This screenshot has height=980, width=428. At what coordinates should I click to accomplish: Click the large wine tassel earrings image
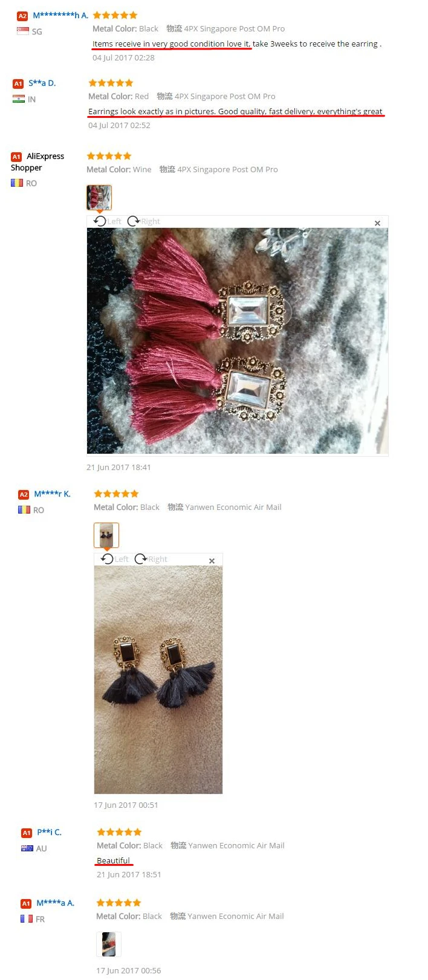[238, 341]
